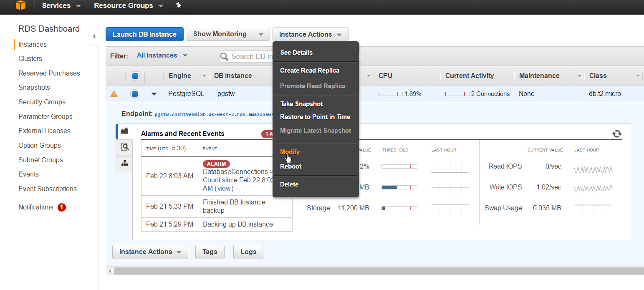644x290 pixels.
Task: Click the Storage threshold bar
Action: point(399,208)
